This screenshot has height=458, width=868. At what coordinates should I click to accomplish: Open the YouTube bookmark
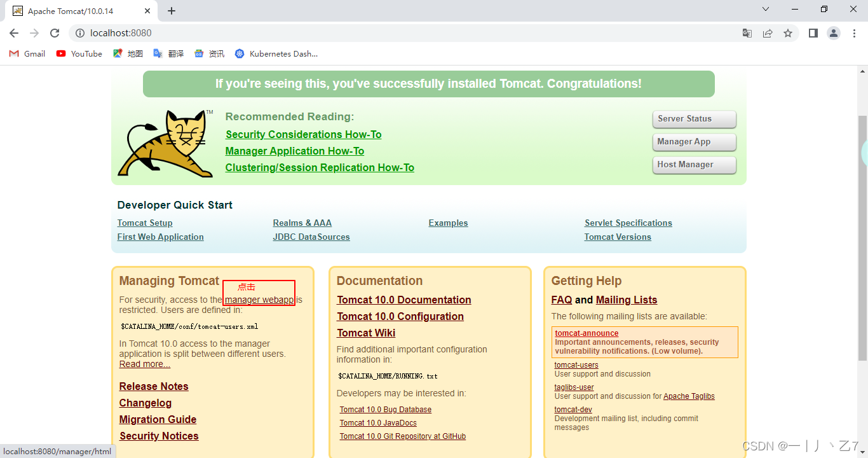click(79, 53)
